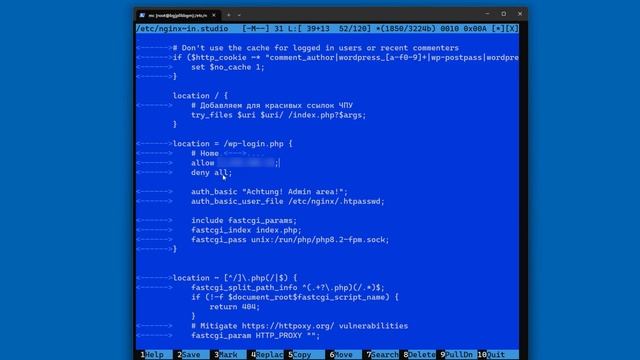
Task: Click the 7 Search function key
Action: pos(382,355)
